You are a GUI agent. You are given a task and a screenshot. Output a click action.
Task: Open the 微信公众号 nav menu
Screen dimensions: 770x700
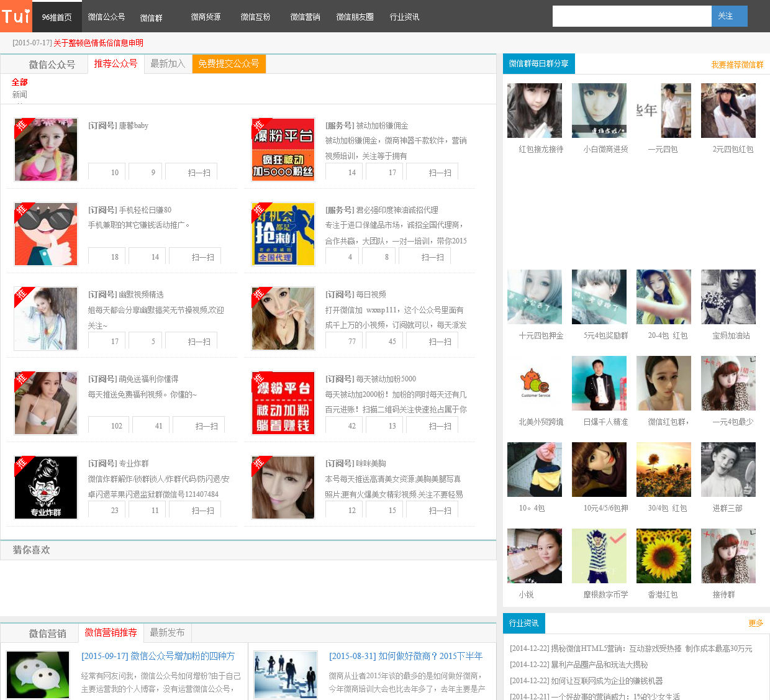click(x=106, y=17)
